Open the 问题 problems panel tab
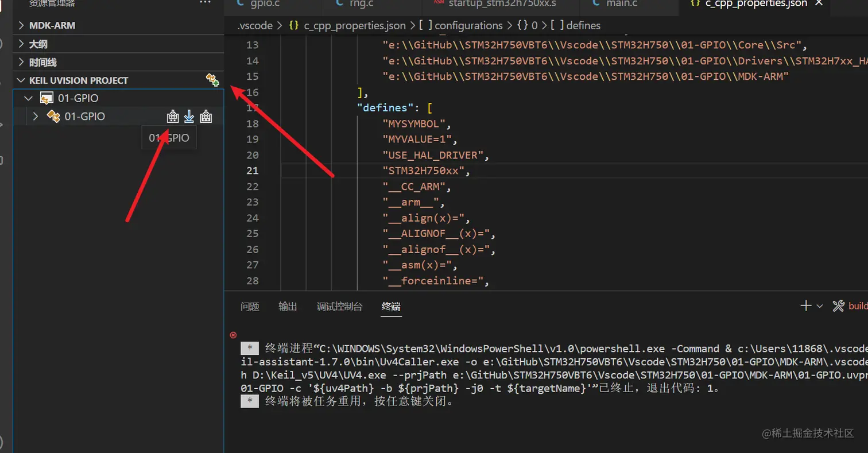 [250, 307]
